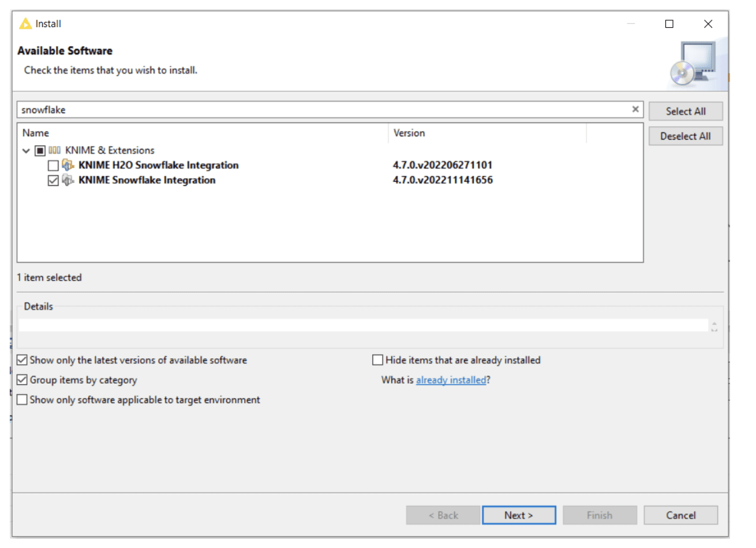This screenshot has width=756, height=548.
Task: Collapse the KNIME & Extensions tree node
Action: (26, 151)
